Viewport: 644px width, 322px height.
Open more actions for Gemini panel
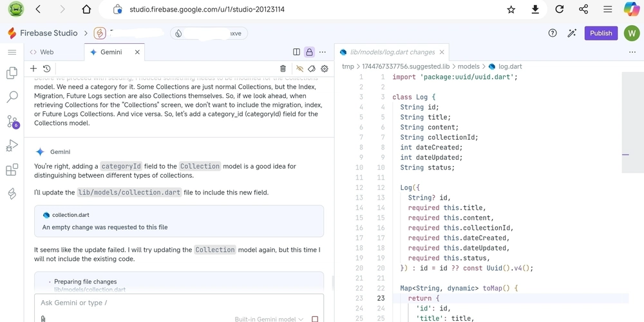(x=323, y=52)
